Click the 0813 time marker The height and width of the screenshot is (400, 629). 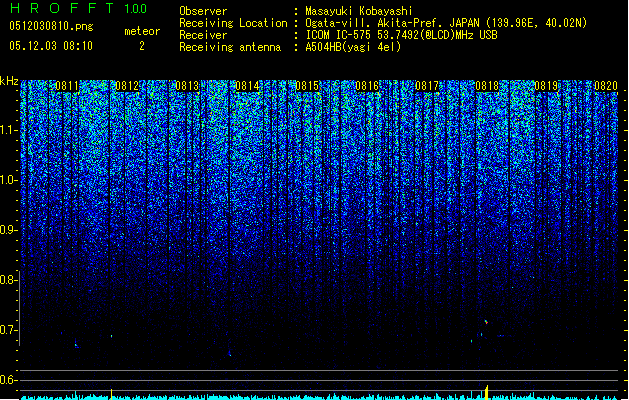(187, 86)
